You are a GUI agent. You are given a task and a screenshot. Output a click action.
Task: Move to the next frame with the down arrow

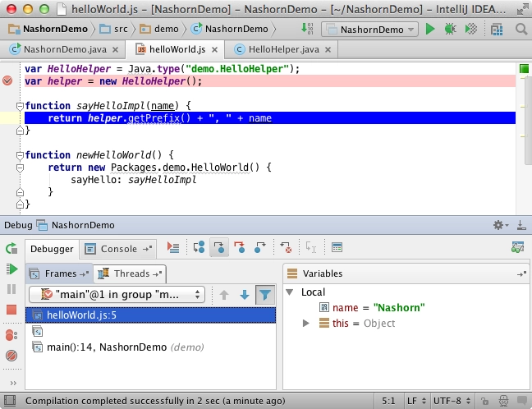pos(245,295)
